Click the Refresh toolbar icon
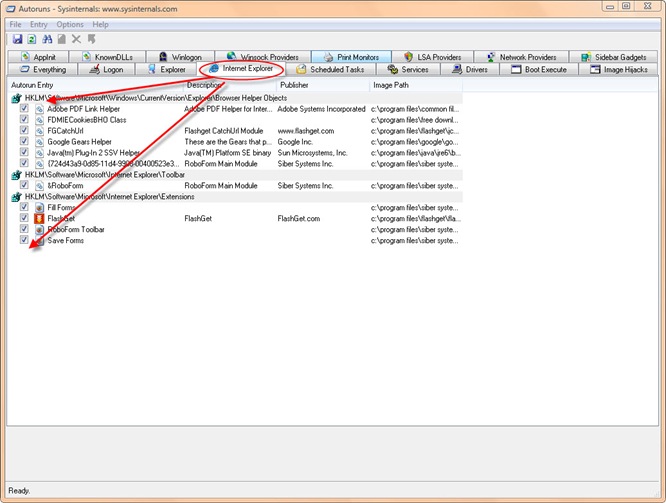This screenshot has width=666, height=503. 32,39
